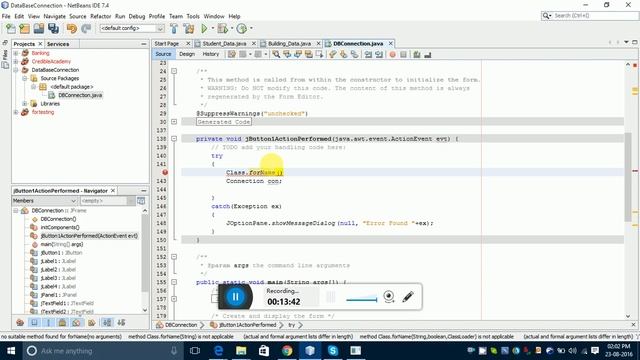Click the red error marker on line 142
This screenshot has height=360, width=640.
click(165, 172)
